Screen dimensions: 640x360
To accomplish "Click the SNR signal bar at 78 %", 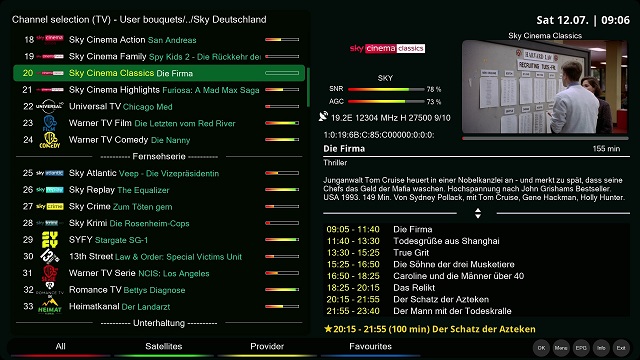I will pos(386,89).
